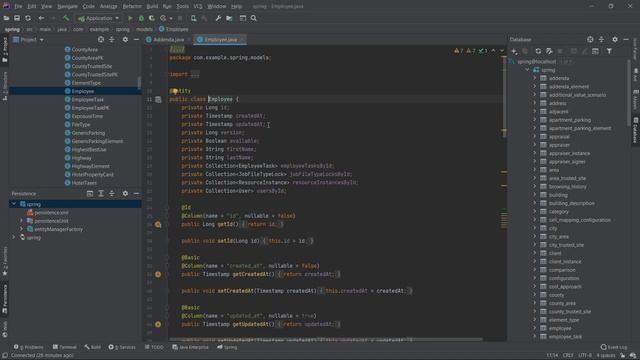Select Employee.java editor tab

pos(220,40)
